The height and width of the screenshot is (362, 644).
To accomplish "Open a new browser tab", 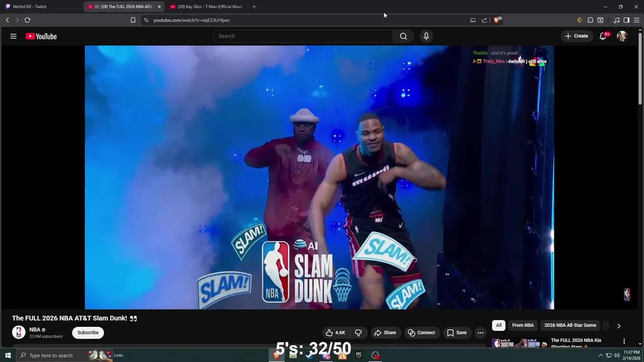I will click(x=254, y=7).
